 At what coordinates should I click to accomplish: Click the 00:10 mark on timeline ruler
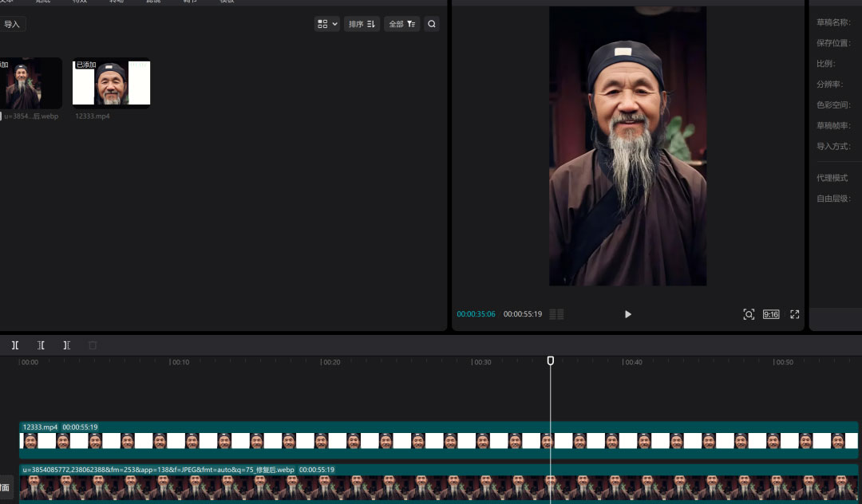180,362
